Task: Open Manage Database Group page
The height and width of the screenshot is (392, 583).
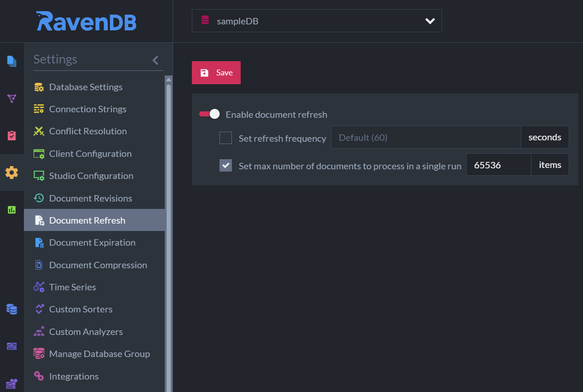Action: [94, 354]
